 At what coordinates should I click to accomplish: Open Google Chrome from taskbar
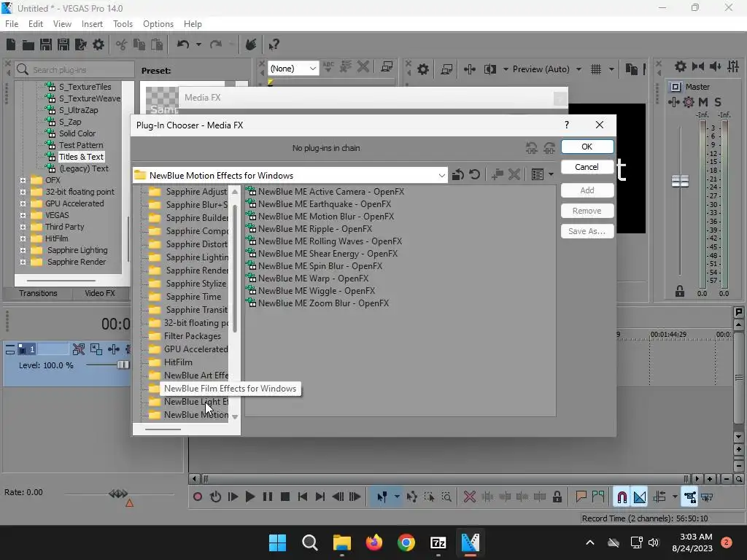click(406, 542)
